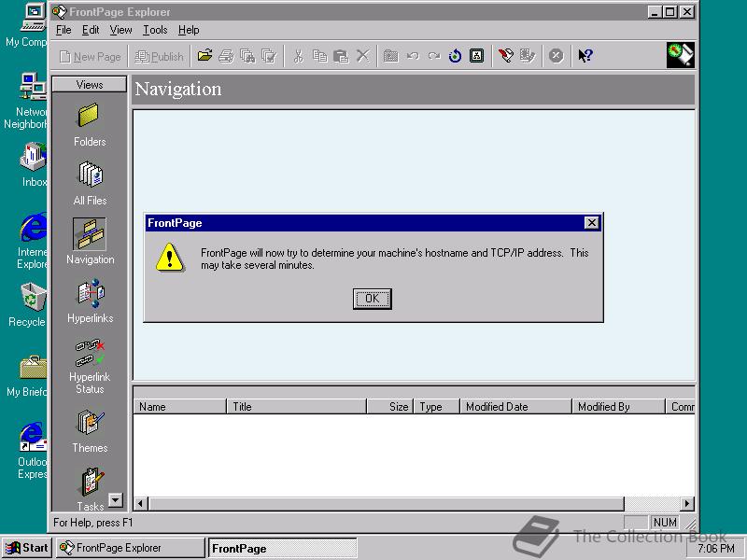Viewport: 747px width, 560px height.
Task: Click the Print icon in toolbar
Action: pos(226,56)
